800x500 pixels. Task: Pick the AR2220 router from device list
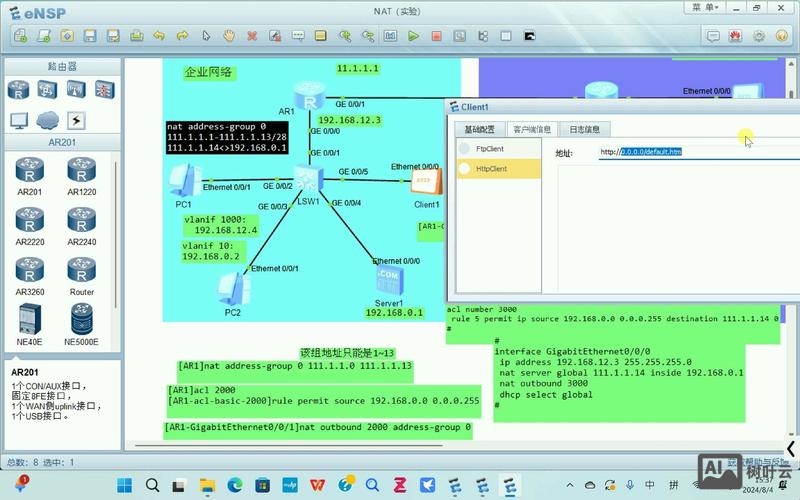[30, 224]
